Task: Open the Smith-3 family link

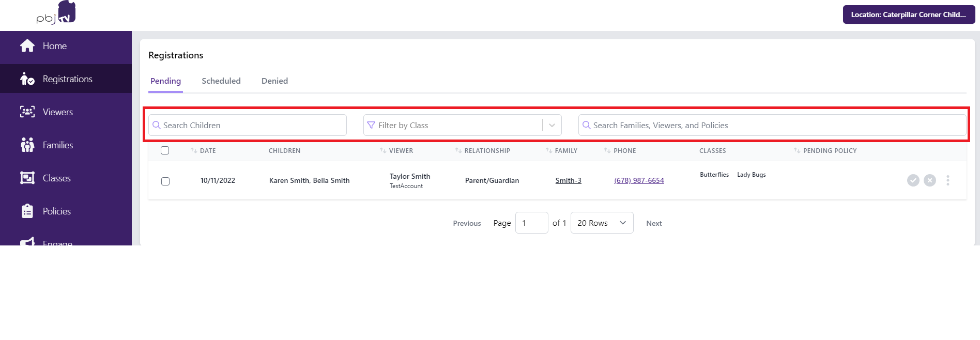Action: [x=569, y=180]
